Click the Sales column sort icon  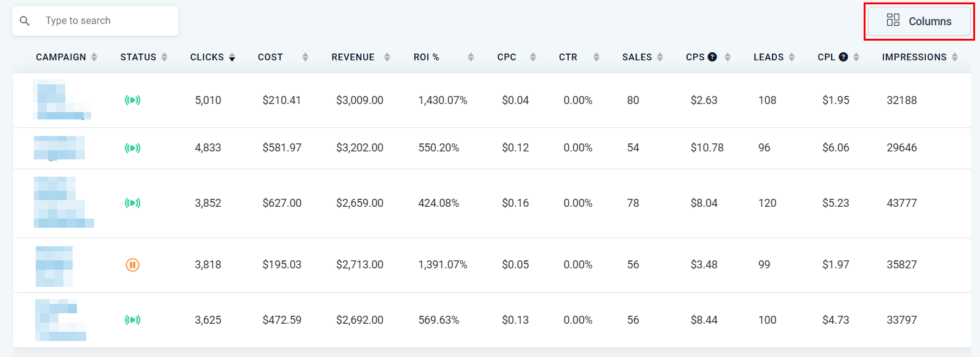tap(660, 57)
